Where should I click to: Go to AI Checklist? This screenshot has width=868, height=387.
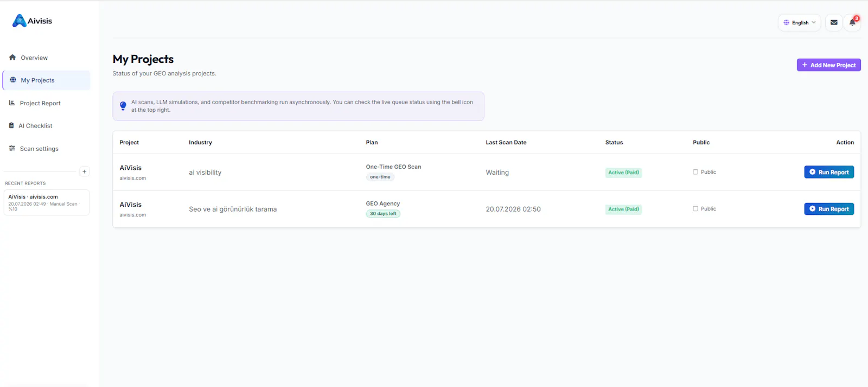click(x=35, y=125)
